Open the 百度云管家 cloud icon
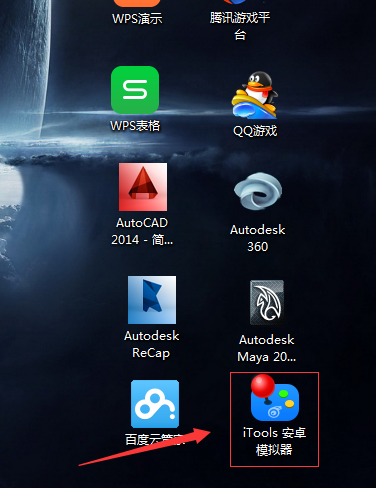 coord(155,404)
